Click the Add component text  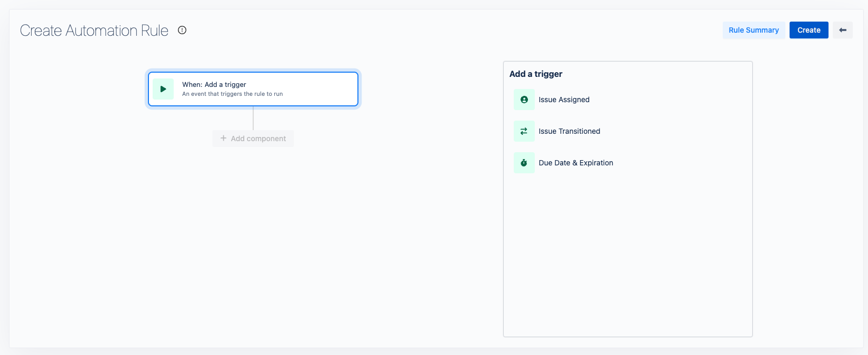coord(258,139)
